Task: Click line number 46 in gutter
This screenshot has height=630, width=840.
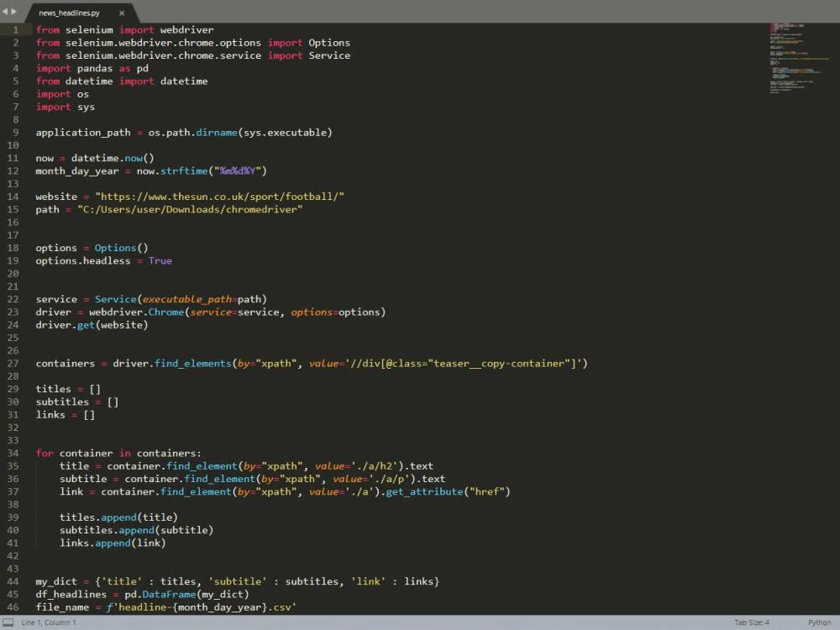Action: click(x=13, y=607)
